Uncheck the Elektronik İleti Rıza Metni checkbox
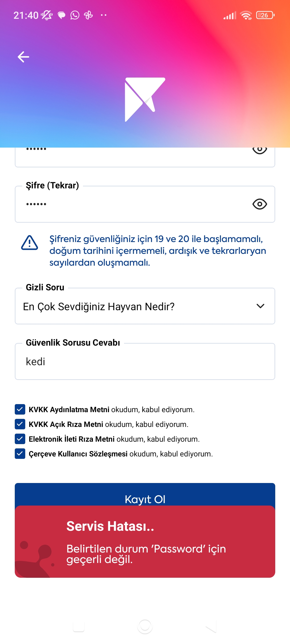The image size is (290, 644). click(x=20, y=439)
